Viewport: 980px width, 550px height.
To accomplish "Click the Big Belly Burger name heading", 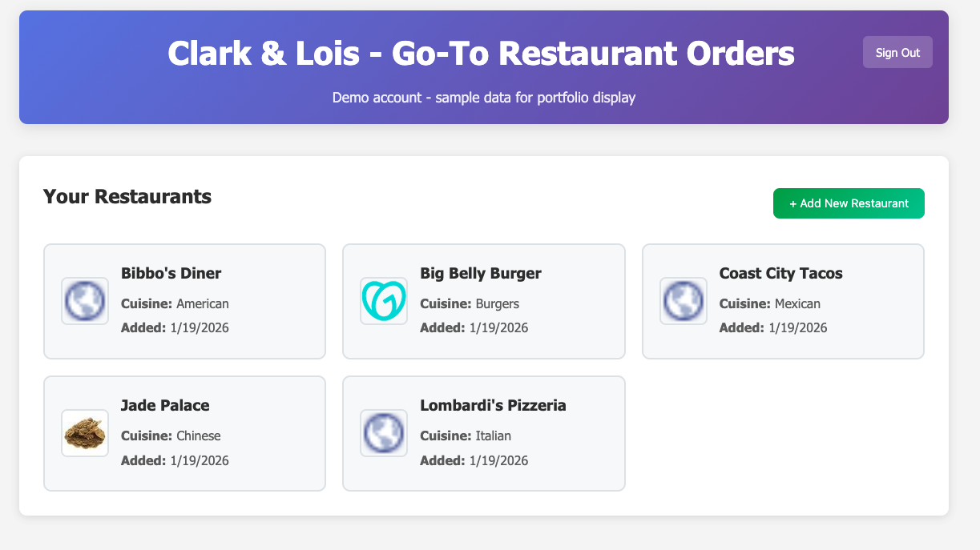I will click(x=481, y=273).
